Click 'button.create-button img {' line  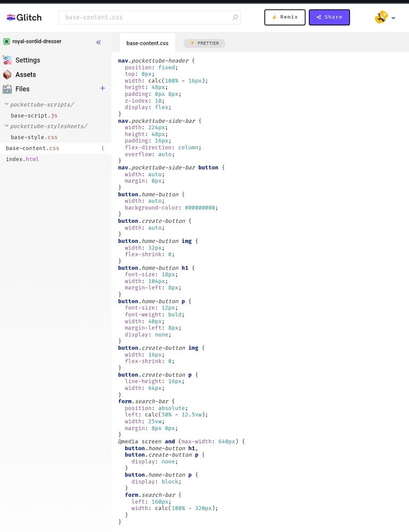162,348
